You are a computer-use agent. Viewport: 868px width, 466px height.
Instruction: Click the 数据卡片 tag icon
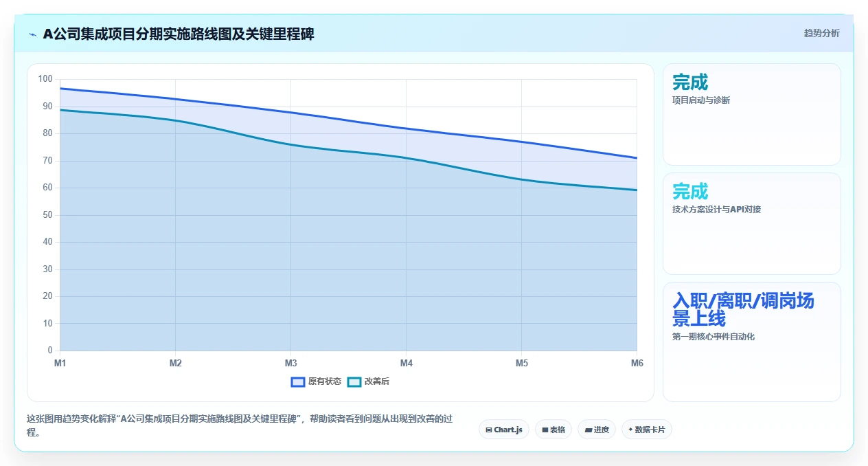630,430
